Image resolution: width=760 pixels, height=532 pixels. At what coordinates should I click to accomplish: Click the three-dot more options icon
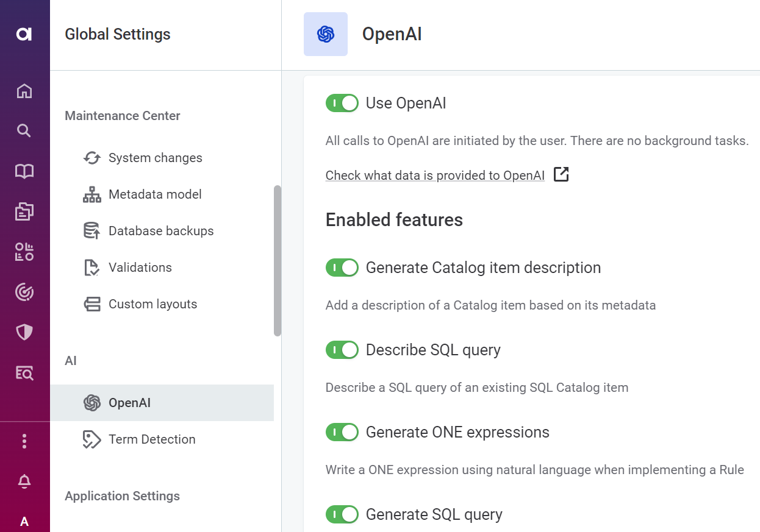(x=24, y=441)
